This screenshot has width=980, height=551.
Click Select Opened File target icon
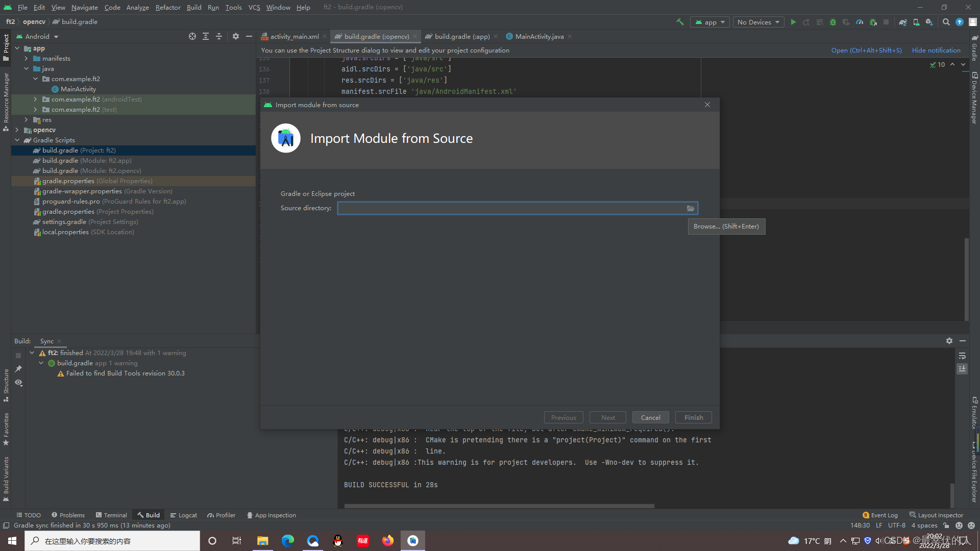(x=192, y=36)
